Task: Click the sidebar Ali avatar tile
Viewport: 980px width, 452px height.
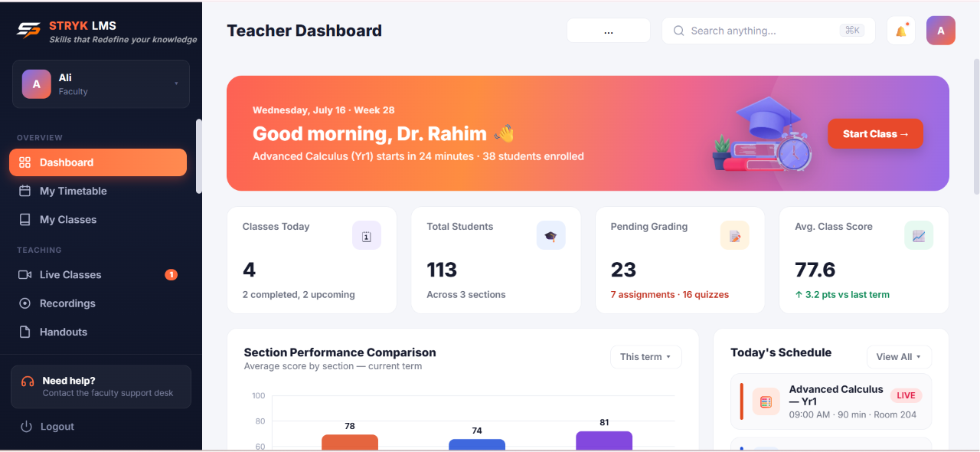Action: pos(36,84)
